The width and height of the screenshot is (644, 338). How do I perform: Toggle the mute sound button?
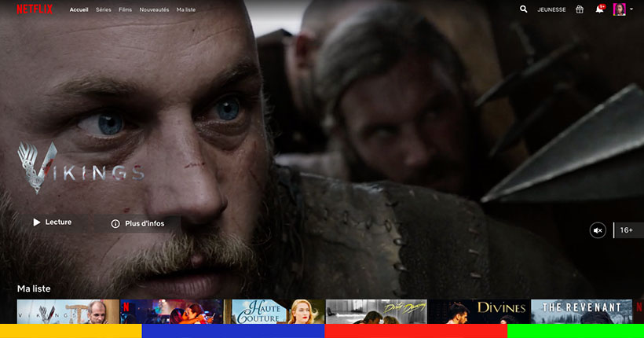[598, 230]
